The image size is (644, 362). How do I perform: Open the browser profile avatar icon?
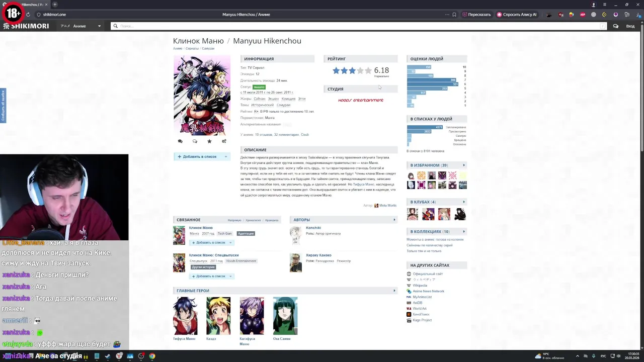tap(594, 5)
